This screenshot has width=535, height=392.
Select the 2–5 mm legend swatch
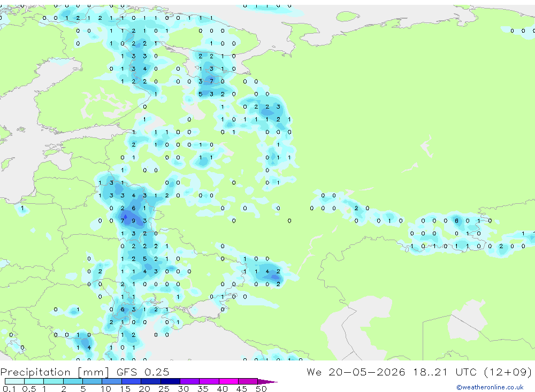click(73, 381)
